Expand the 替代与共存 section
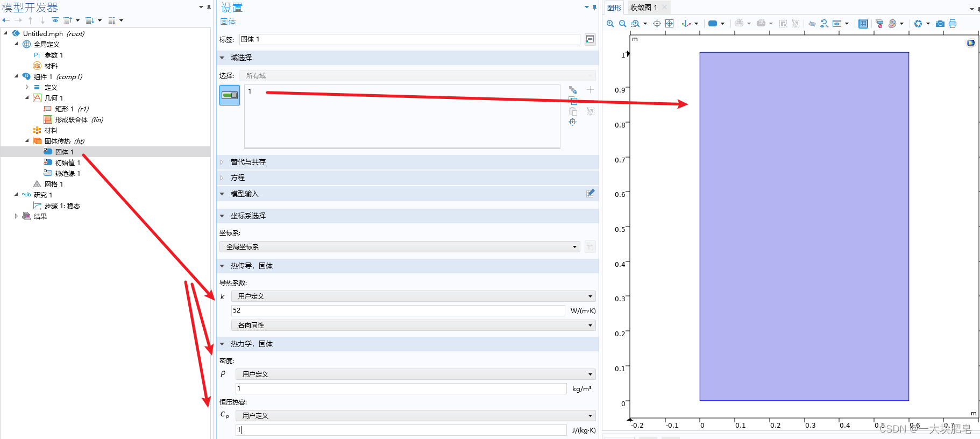 click(x=222, y=162)
